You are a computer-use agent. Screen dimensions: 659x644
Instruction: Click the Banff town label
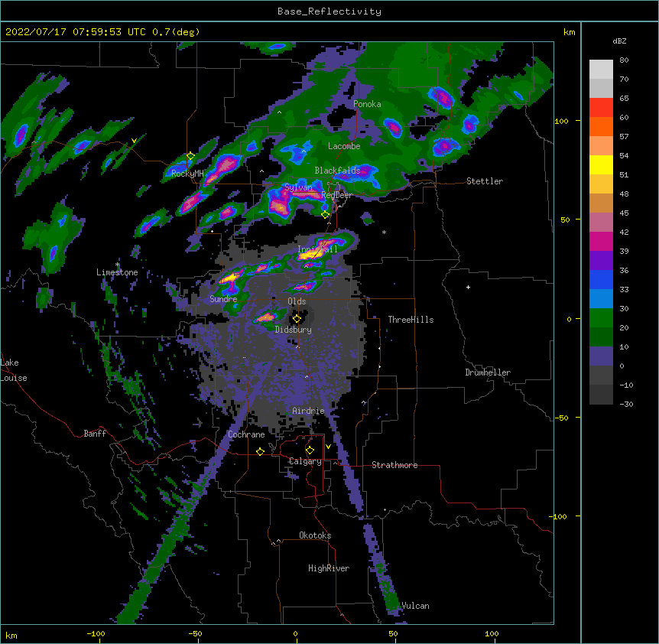click(95, 434)
